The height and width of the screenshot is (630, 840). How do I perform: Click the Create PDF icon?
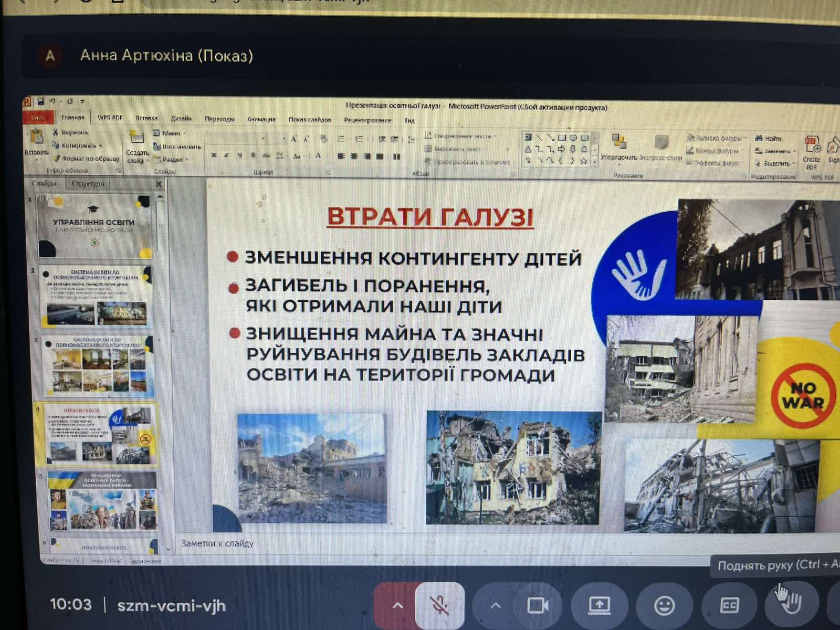(812, 146)
